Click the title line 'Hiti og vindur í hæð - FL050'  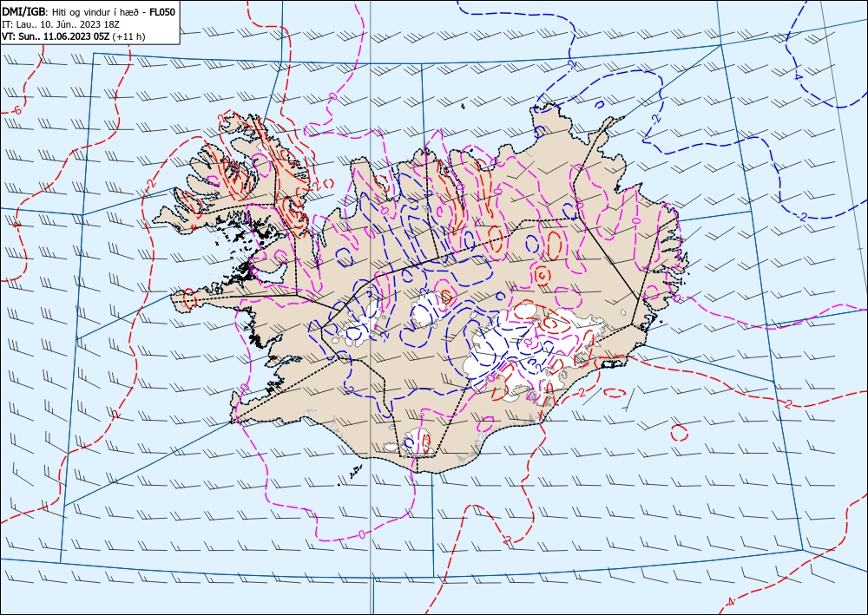113,12
